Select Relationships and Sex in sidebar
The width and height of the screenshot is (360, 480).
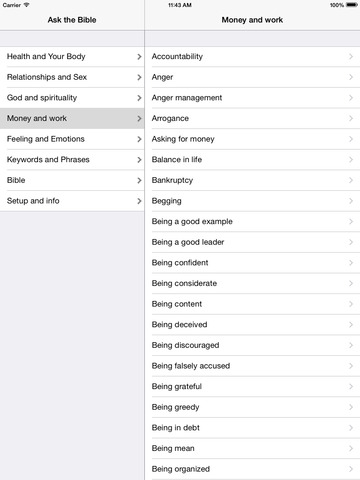pyautogui.click(x=72, y=77)
